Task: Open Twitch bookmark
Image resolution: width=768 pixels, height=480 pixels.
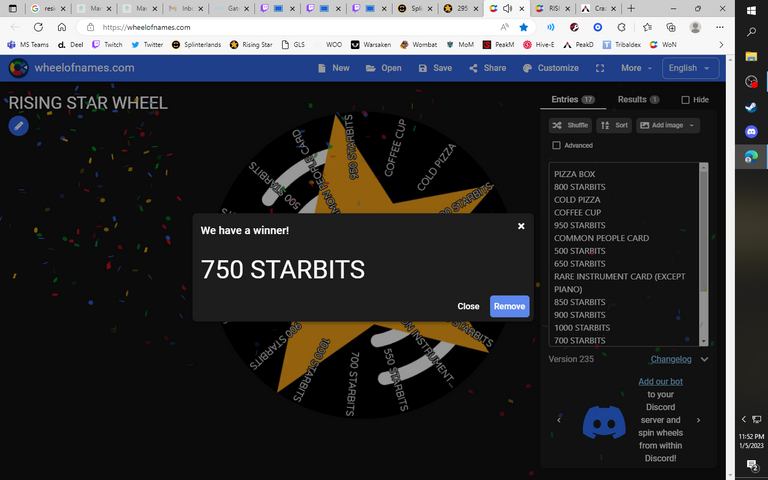Action: point(107,45)
